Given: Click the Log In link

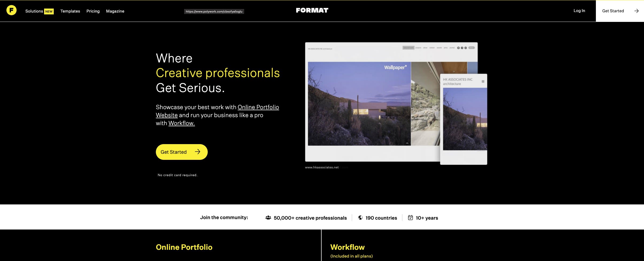Looking at the screenshot, I should click(x=579, y=11).
